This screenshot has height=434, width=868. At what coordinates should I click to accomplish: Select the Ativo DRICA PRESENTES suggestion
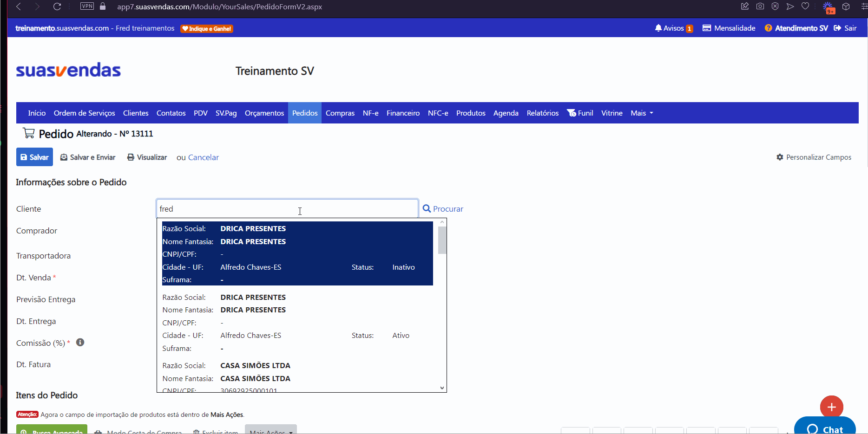point(297,323)
